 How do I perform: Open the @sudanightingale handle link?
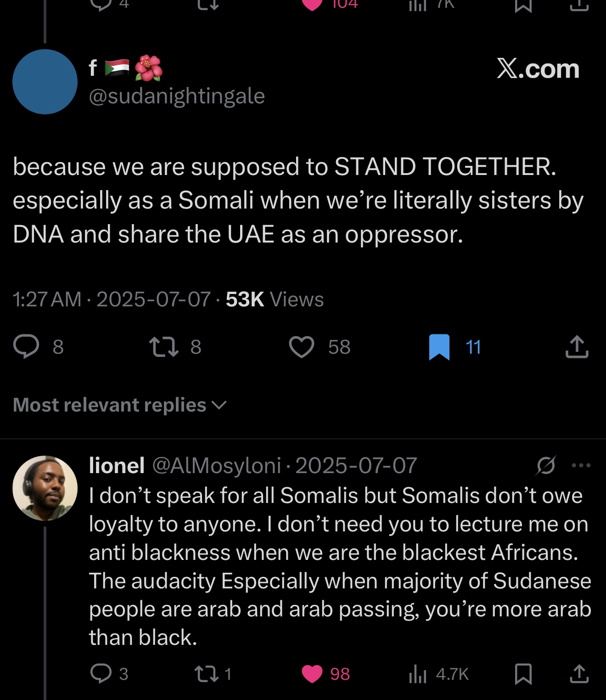[x=177, y=96]
